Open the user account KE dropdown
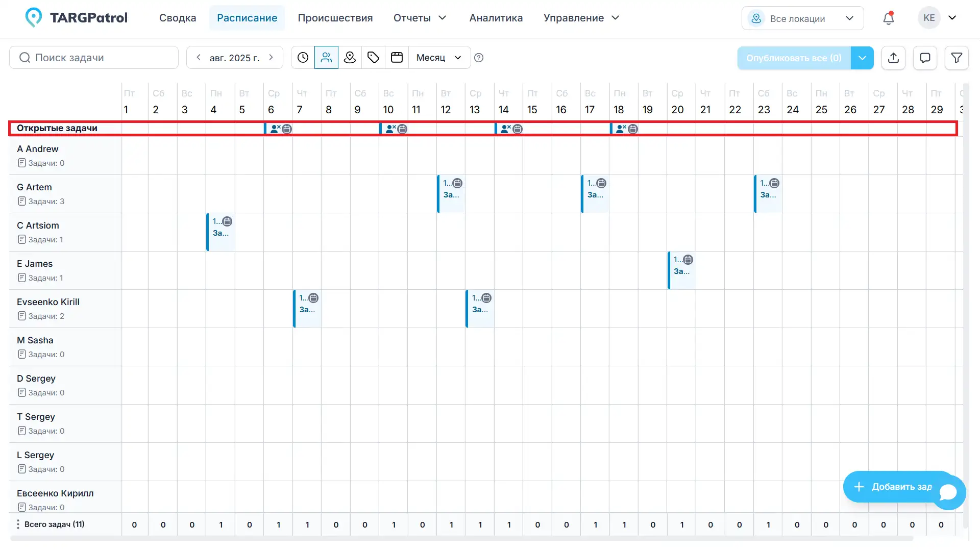The width and height of the screenshot is (980, 551). [938, 17]
